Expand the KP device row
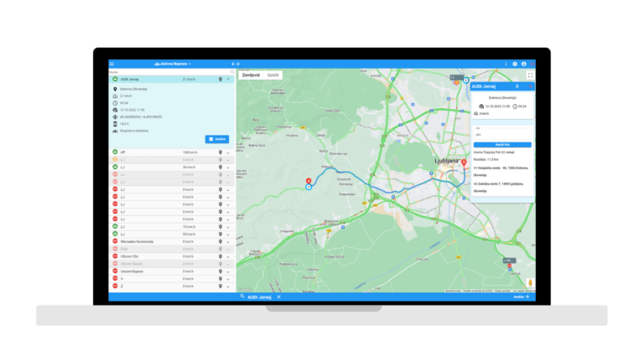 point(228,153)
